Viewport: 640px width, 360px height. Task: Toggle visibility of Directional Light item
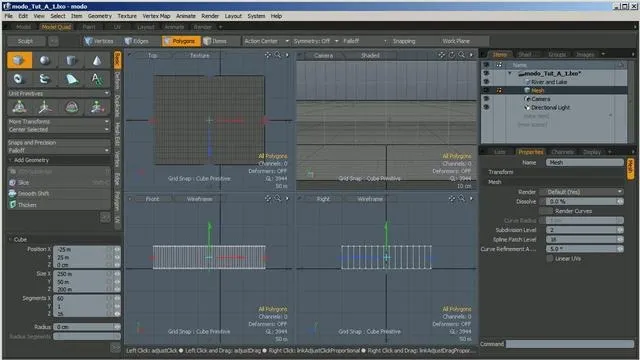coord(486,107)
